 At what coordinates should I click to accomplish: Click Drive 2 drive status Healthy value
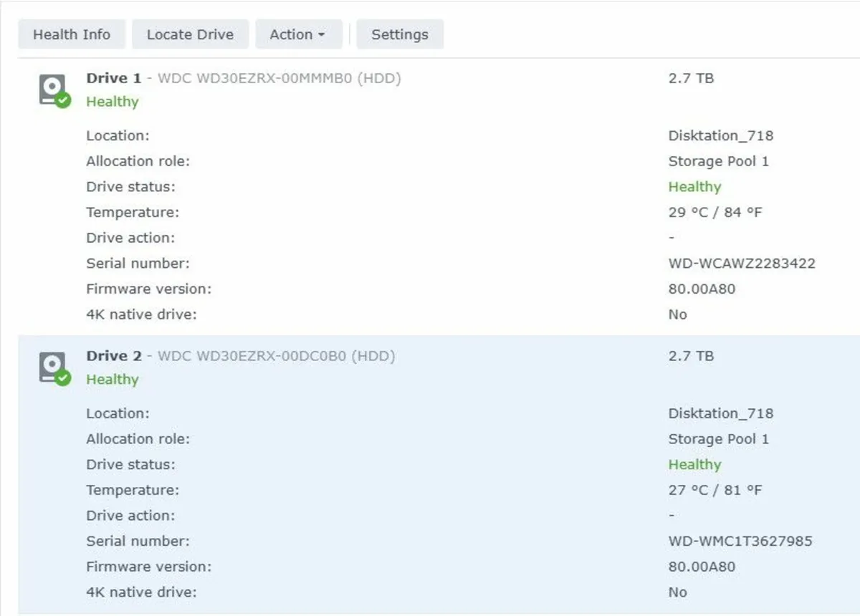(x=694, y=465)
